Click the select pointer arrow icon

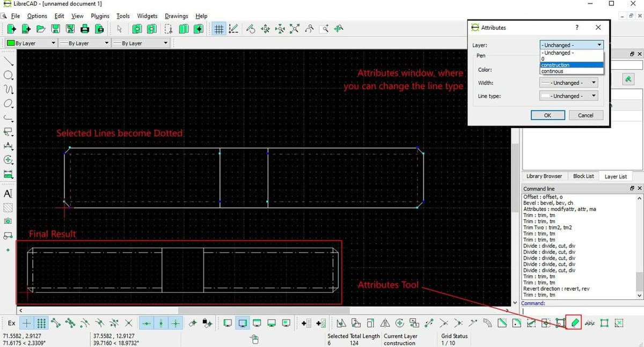[120, 29]
